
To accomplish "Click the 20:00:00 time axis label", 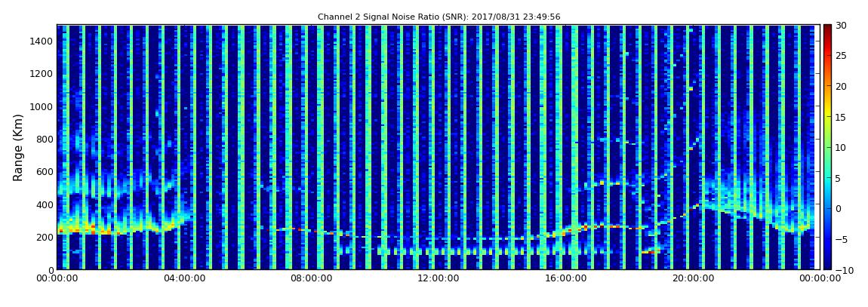I will [x=691, y=278].
